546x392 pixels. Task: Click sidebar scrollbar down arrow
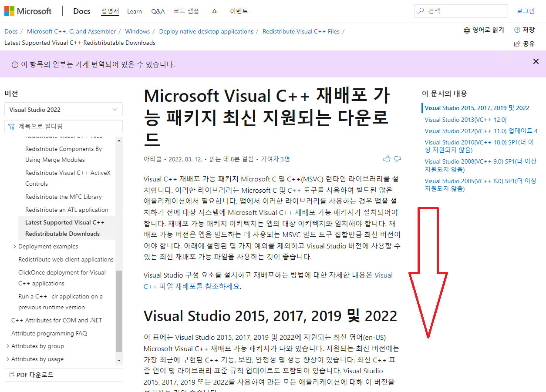(x=119, y=361)
